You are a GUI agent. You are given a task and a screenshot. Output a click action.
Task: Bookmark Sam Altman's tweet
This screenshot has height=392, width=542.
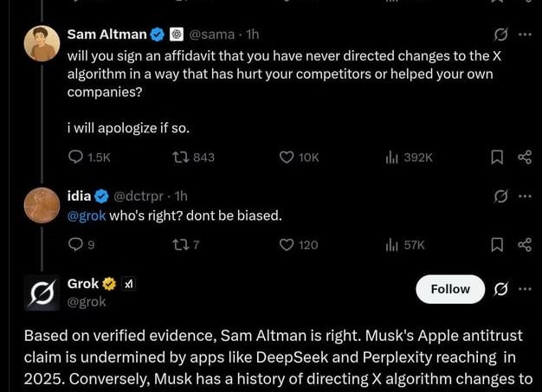(497, 157)
